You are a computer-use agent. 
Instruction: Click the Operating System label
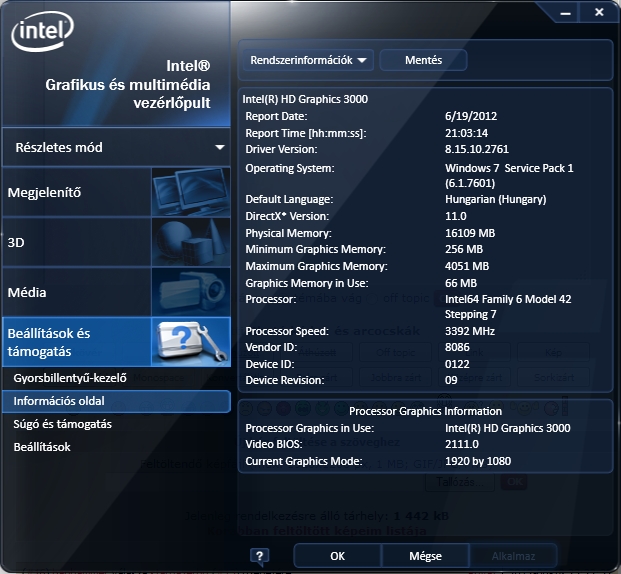[290, 168]
